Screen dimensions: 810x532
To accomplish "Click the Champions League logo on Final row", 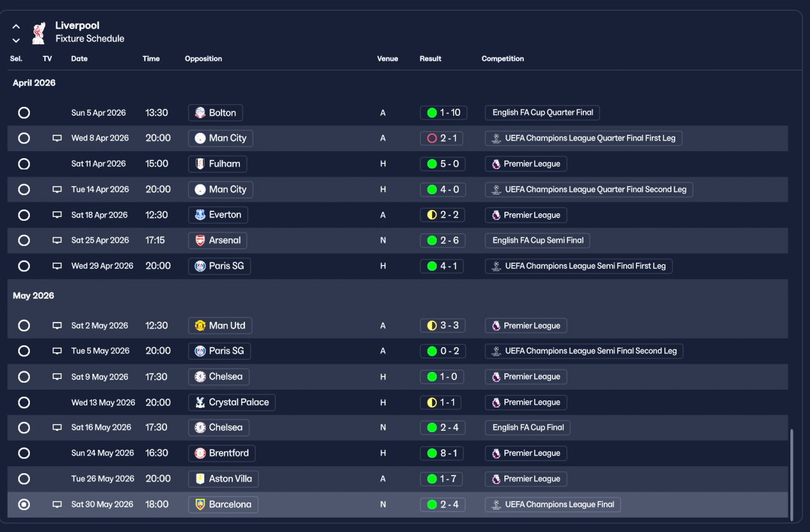I will 496,504.
